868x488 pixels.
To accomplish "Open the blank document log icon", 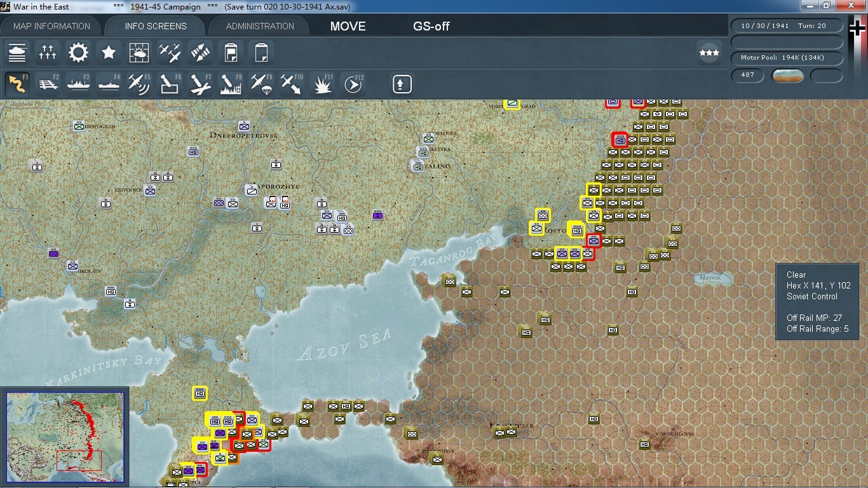I will tap(261, 53).
